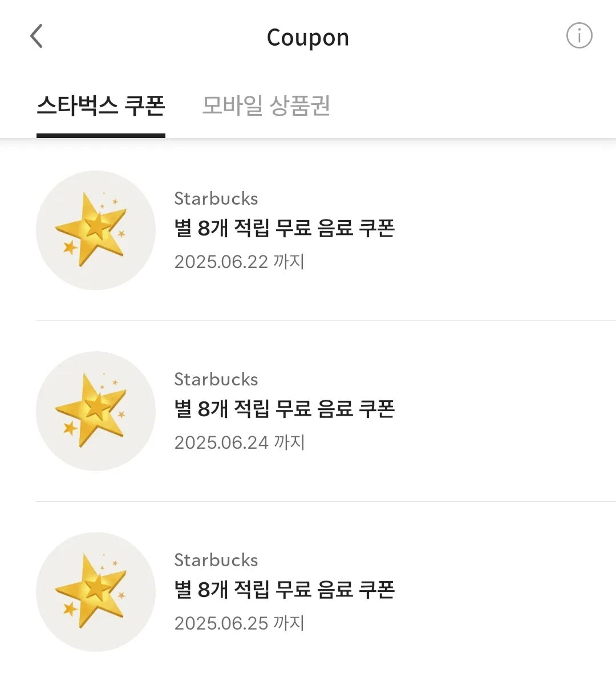
Task: Click the 2025.06.22 까지 expiry date
Action: click(x=240, y=262)
